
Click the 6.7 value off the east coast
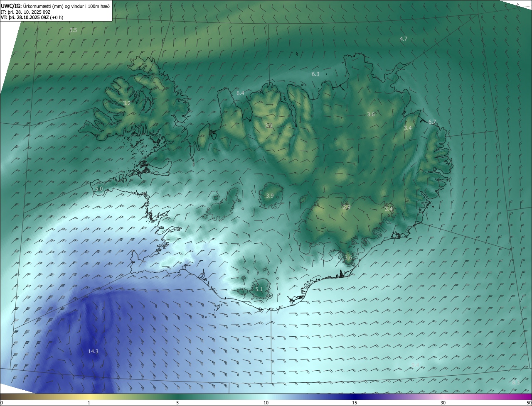tap(432, 122)
